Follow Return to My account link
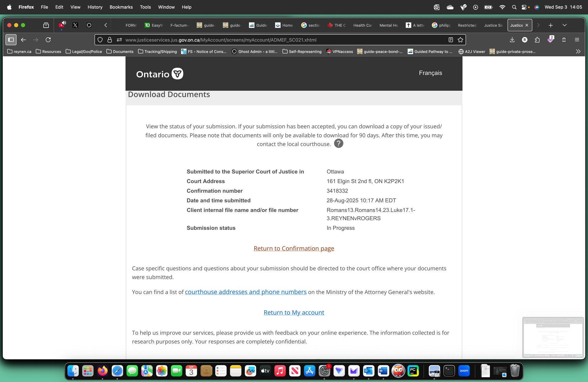Viewport: 588px width, 382px height. 294,312
